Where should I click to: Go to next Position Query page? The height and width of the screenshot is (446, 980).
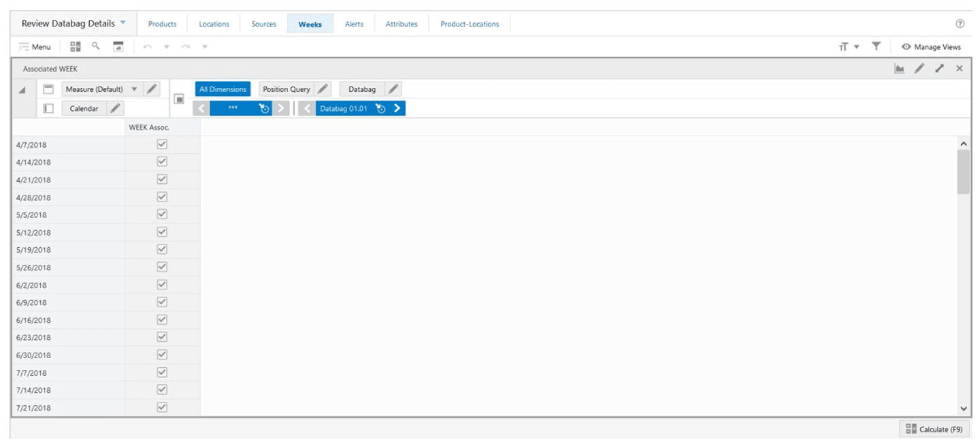point(282,108)
